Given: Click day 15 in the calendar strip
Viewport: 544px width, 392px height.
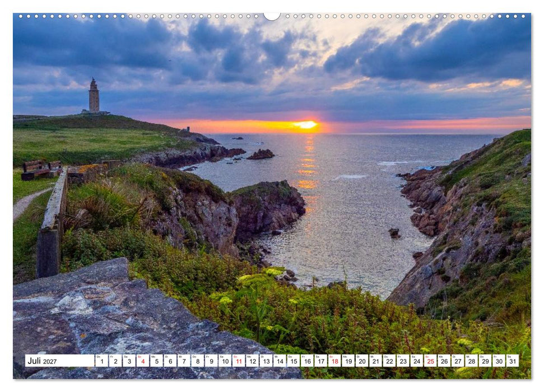Looking at the screenshot, I should pyautogui.click(x=294, y=361).
